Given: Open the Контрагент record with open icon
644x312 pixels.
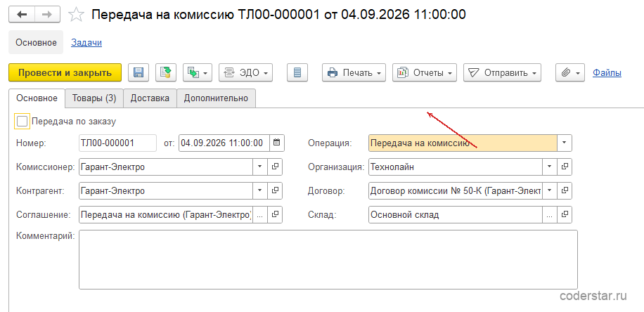Looking at the screenshot, I should pyautogui.click(x=275, y=190).
